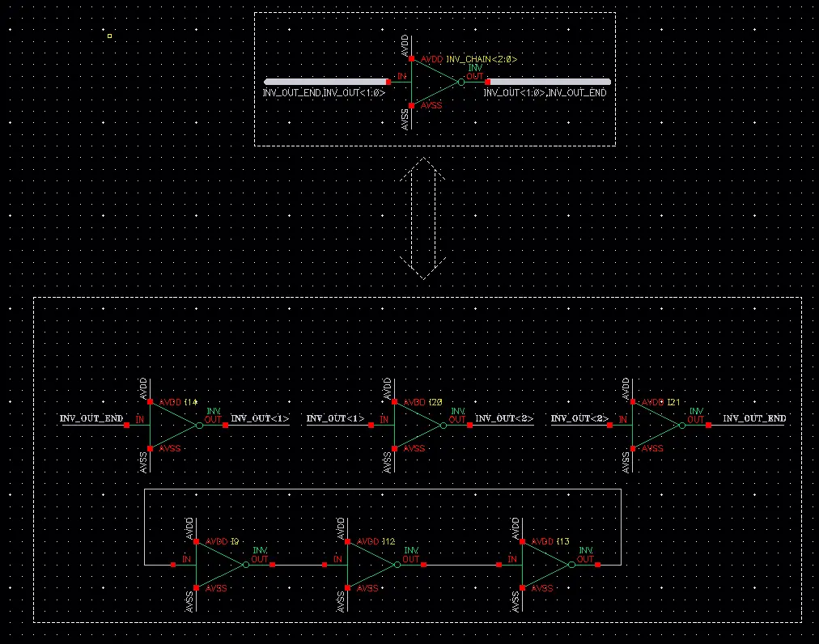Select the wire between I12 and I13

[460, 565]
